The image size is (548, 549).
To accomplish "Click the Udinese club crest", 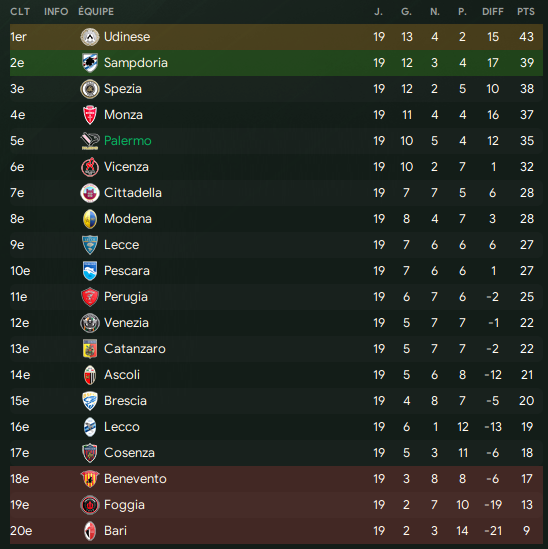I will pyautogui.click(x=90, y=37).
